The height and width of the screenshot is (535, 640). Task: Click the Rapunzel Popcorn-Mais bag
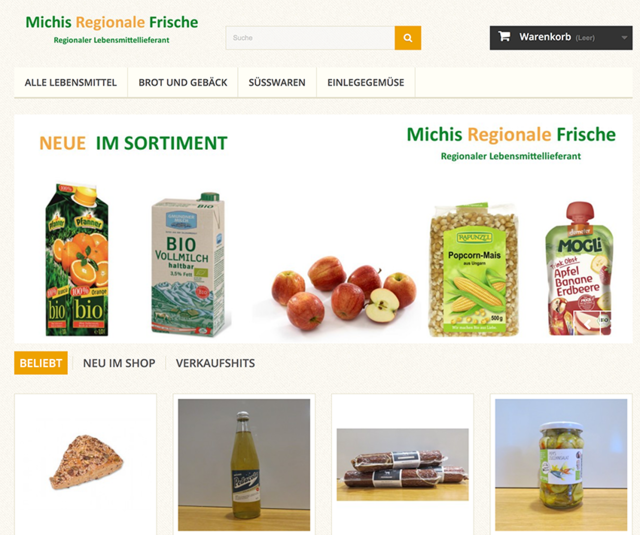pos(473,269)
